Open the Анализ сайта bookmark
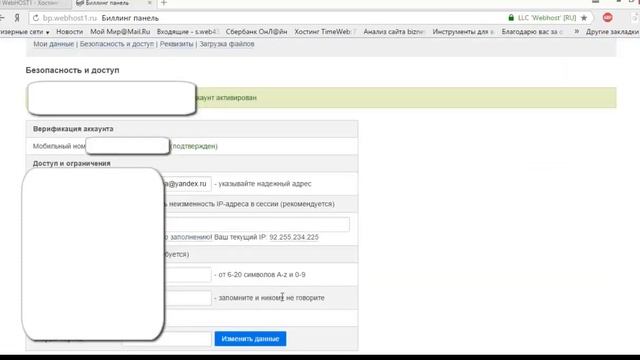Image resolution: width=640 pixels, height=360 pixels. 394,31
